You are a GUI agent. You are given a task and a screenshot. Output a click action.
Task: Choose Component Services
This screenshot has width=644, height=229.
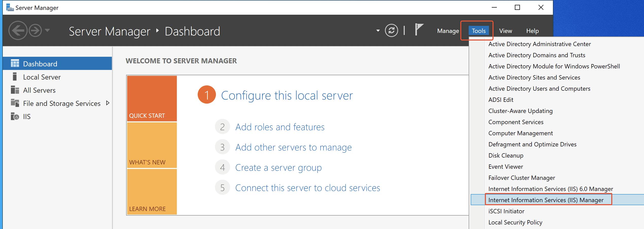pos(516,122)
